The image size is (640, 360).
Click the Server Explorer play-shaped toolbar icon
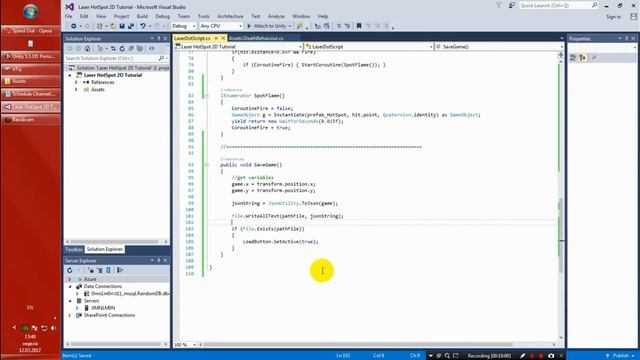click(x=120, y=270)
